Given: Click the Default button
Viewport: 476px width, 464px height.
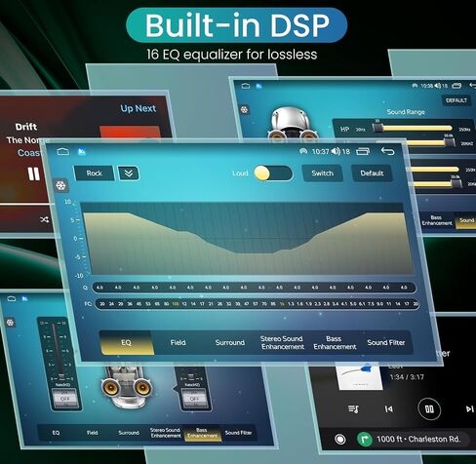Looking at the screenshot, I should [x=372, y=174].
